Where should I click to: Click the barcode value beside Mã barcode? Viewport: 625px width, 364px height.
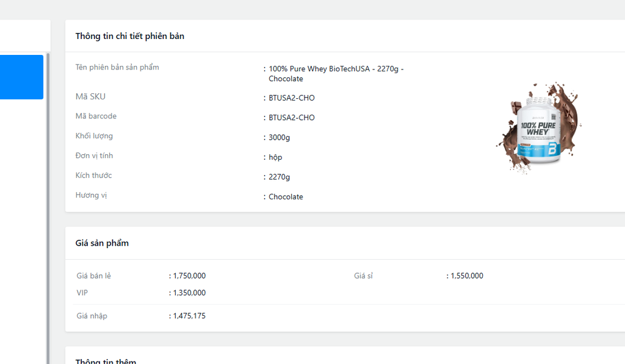coord(291,118)
